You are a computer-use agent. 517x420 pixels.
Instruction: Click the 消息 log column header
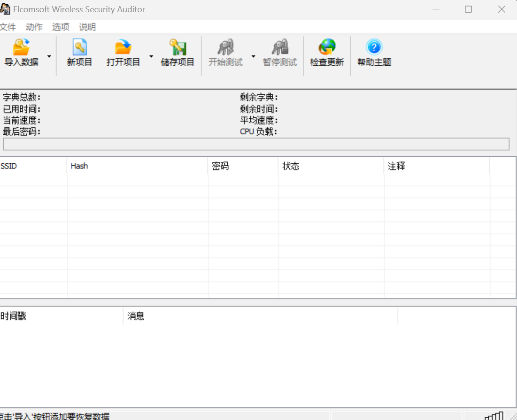pyautogui.click(x=261, y=316)
